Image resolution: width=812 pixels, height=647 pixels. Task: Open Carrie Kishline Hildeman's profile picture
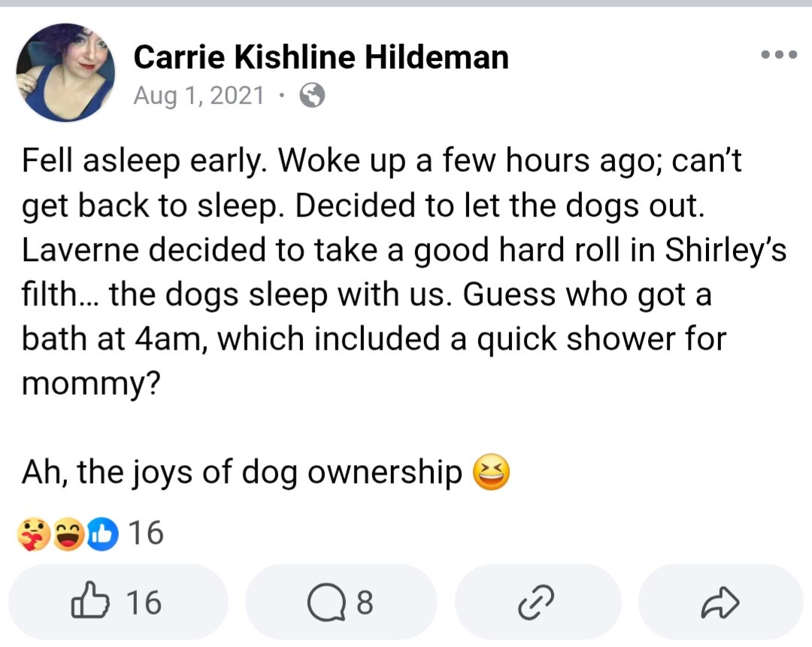tap(65, 72)
